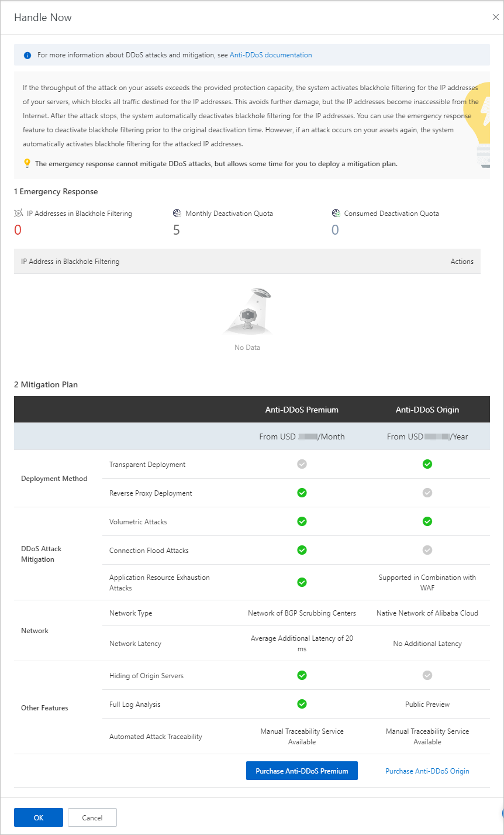Click the 'Full Log Analysis' row label

(x=135, y=705)
